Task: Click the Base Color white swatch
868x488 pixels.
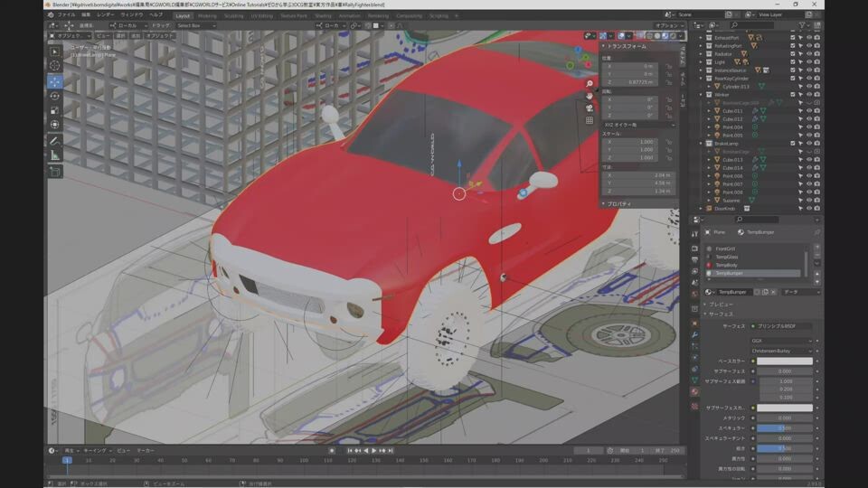Action: [784, 361]
